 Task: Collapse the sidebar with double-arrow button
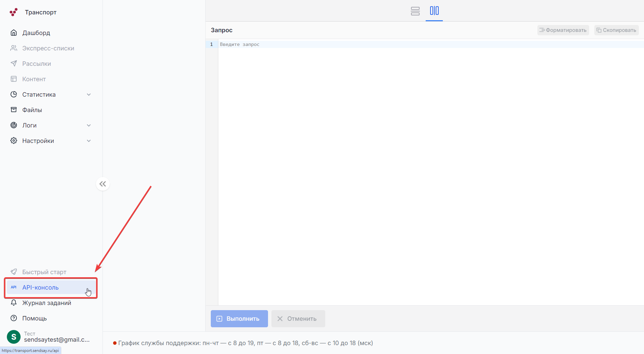[103, 184]
